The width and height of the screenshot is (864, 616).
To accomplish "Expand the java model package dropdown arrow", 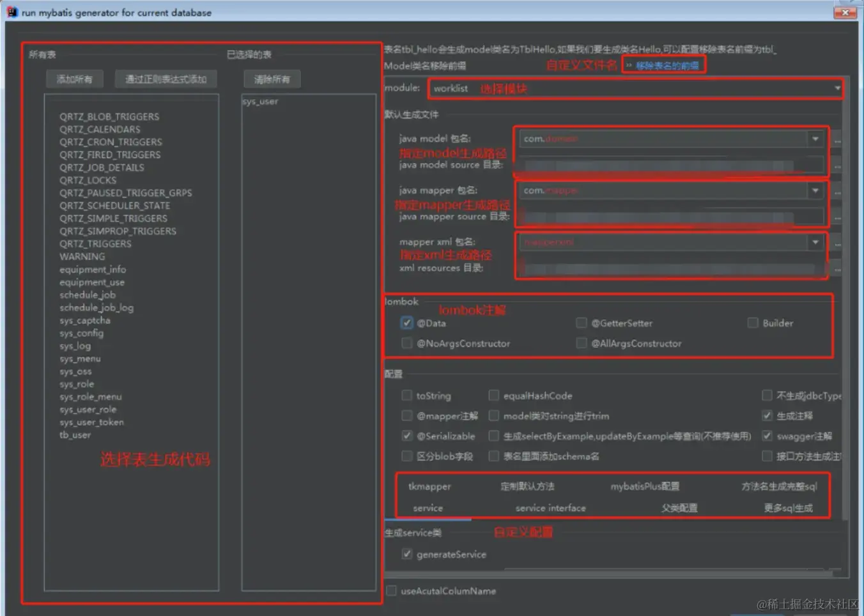I will pyautogui.click(x=815, y=139).
